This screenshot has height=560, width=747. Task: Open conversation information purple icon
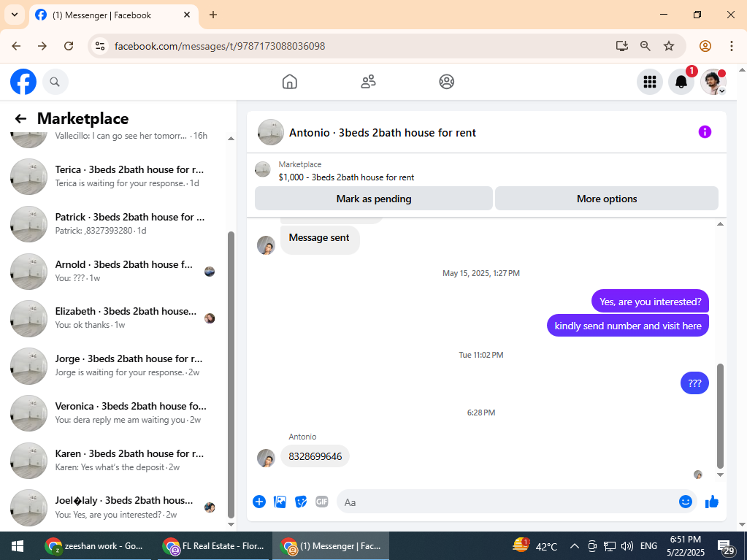pyautogui.click(x=705, y=132)
